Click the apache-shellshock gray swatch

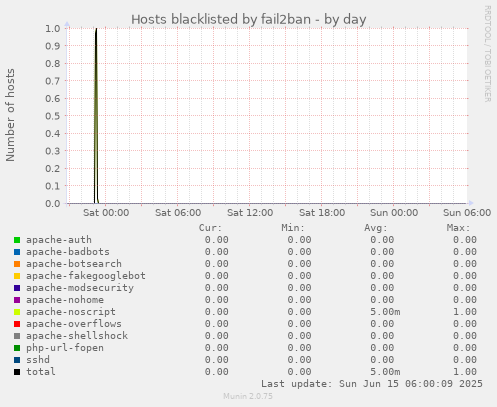click(17, 336)
